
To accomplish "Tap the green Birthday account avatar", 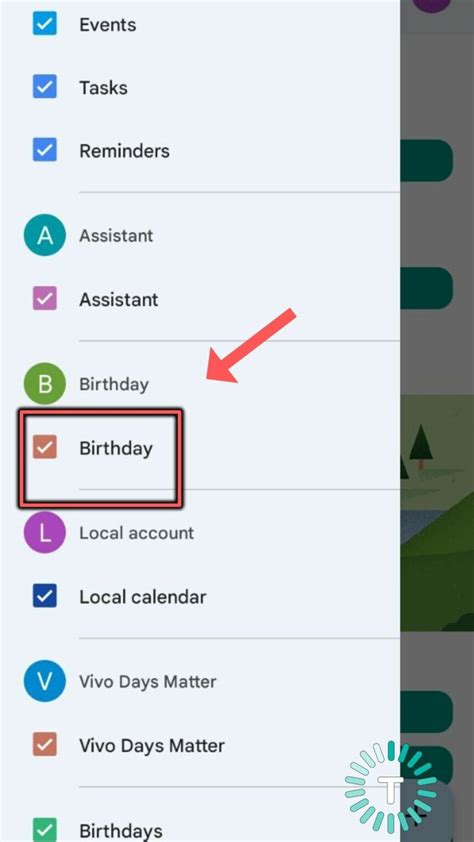I will pyautogui.click(x=45, y=384).
